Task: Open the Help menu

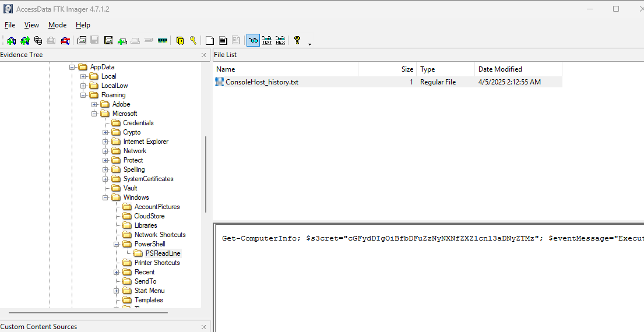Action: click(x=83, y=25)
